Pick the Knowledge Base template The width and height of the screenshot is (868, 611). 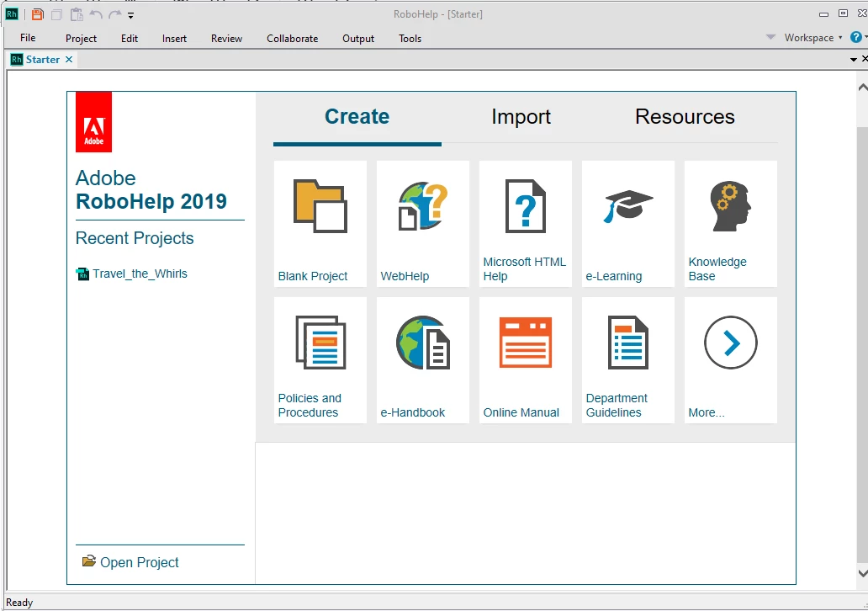[731, 224]
